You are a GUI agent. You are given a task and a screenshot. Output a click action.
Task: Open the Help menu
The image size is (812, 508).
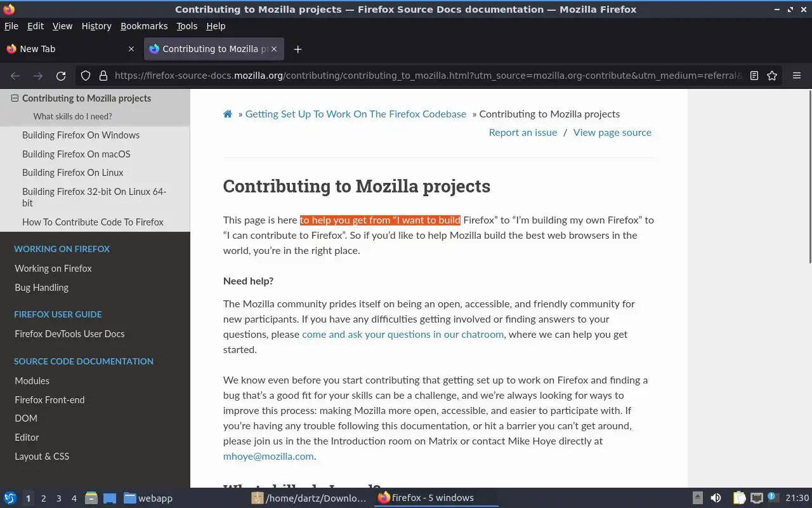(216, 26)
